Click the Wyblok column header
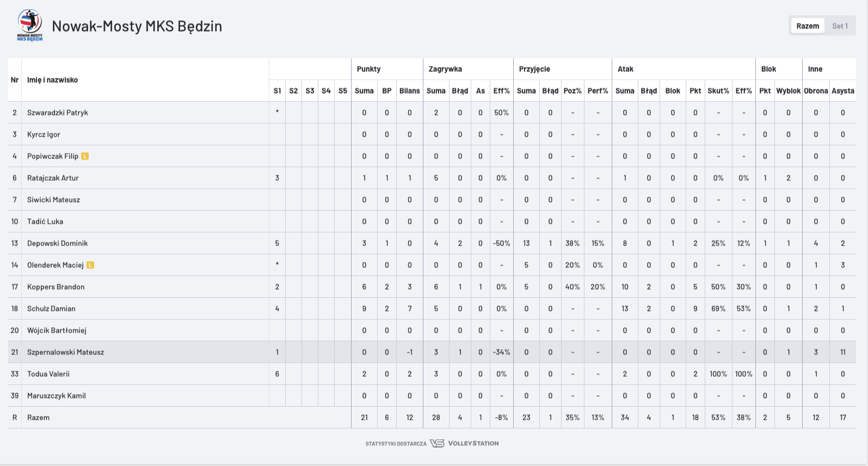868x466 pixels. click(x=788, y=91)
